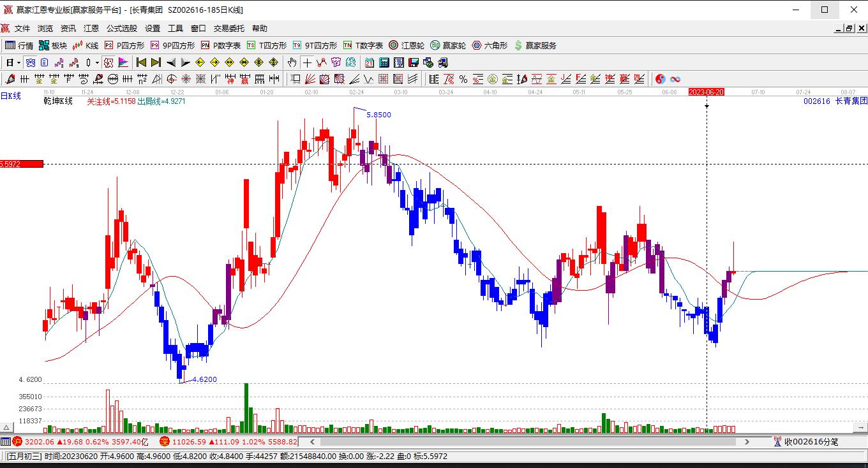
Task: Click the 乾坤K线 chart label
Action: click(58, 101)
